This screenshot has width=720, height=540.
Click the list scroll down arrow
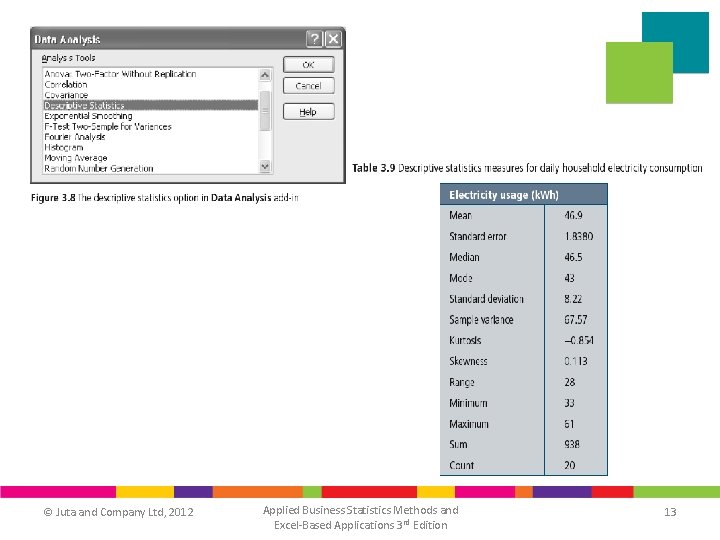tap(265, 166)
